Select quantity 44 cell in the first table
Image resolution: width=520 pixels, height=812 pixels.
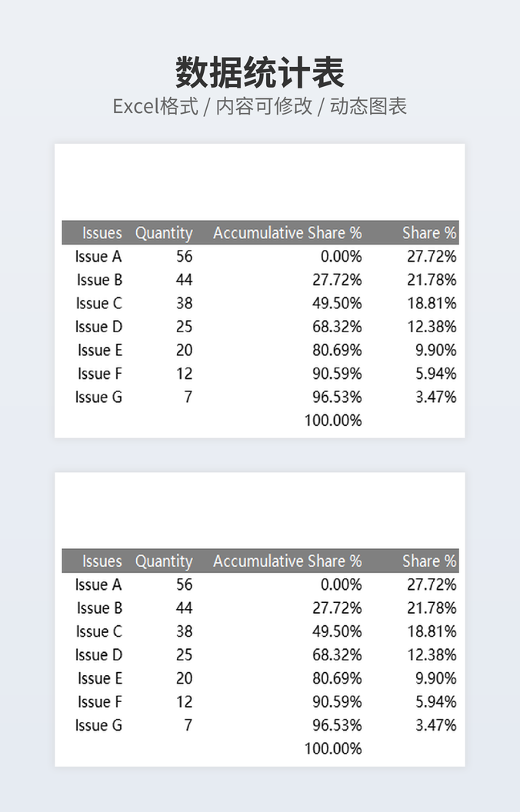[184, 280]
